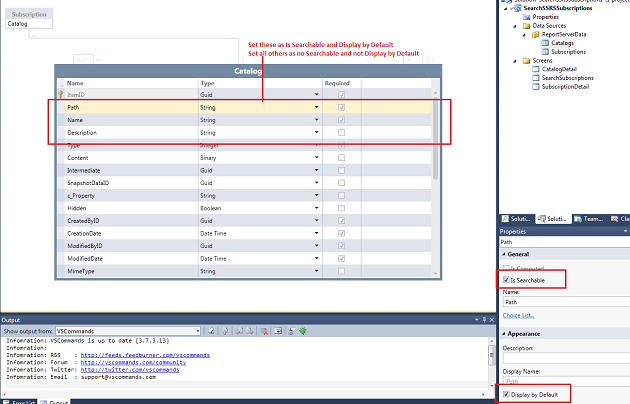The image size is (630, 404).
Task: Click the Catalogs table icon in solution tree
Action: [545, 43]
